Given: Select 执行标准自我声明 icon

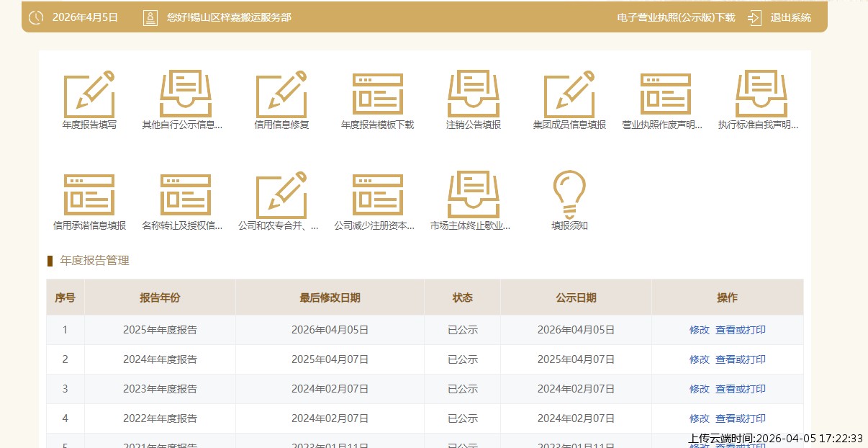Looking at the screenshot, I should pos(761,94).
